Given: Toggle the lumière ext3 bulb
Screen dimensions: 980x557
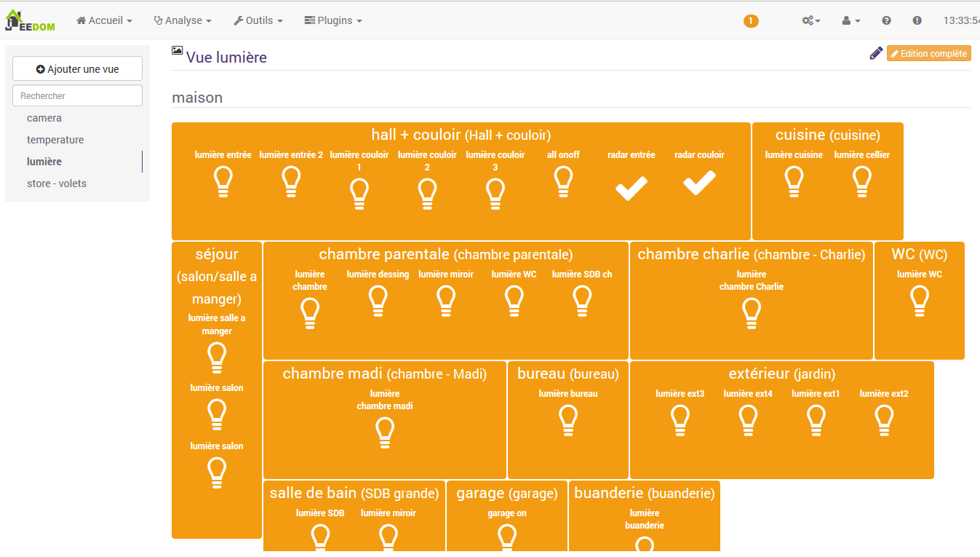Looking at the screenshot, I should click(x=680, y=420).
